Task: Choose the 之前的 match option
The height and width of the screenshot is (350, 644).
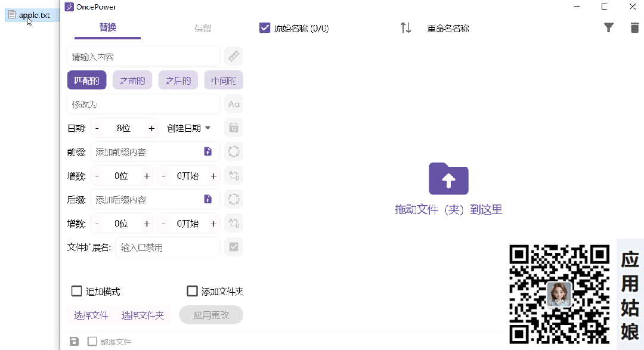Action: point(132,80)
